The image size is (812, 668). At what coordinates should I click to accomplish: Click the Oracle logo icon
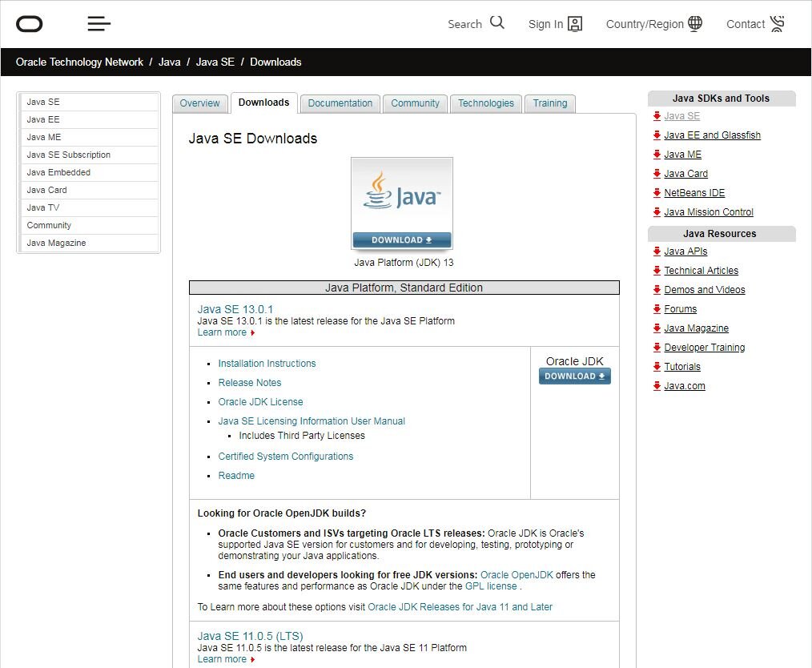coord(30,24)
